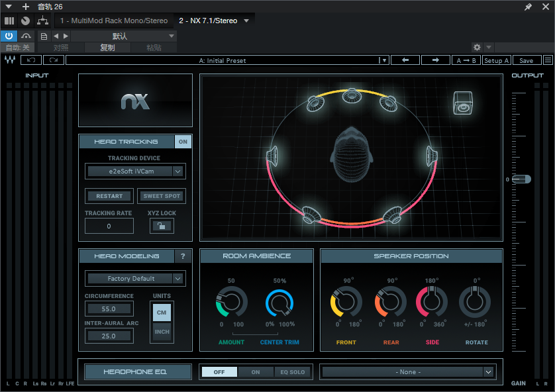This screenshot has width=555, height=392.
Task: Click the Center Trim knob
Action: click(279, 303)
